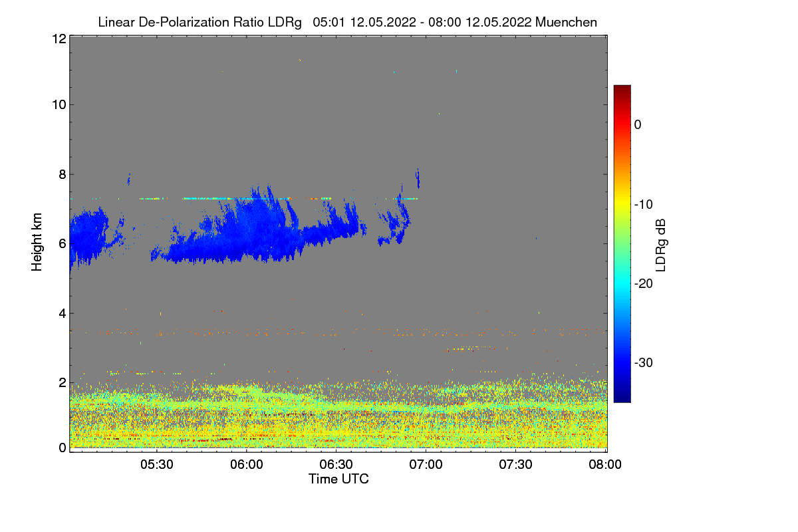
Task: Click the 'Height km' y-axis label
Action: click(37, 242)
